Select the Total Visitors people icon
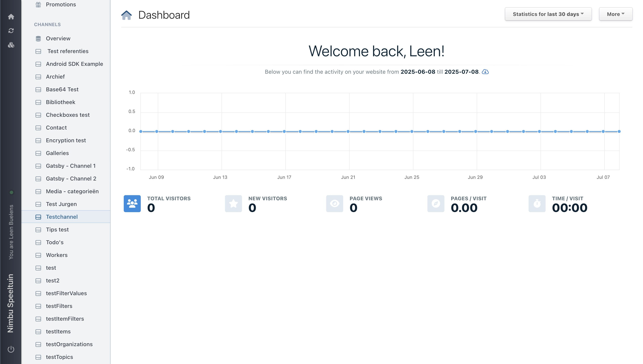Viewport: 643px width, 364px height. pyautogui.click(x=132, y=203)
